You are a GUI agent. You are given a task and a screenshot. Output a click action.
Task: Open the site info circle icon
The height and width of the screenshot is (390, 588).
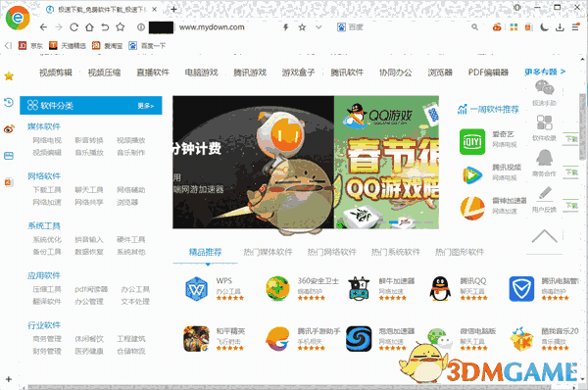click(x=141, y=27)
